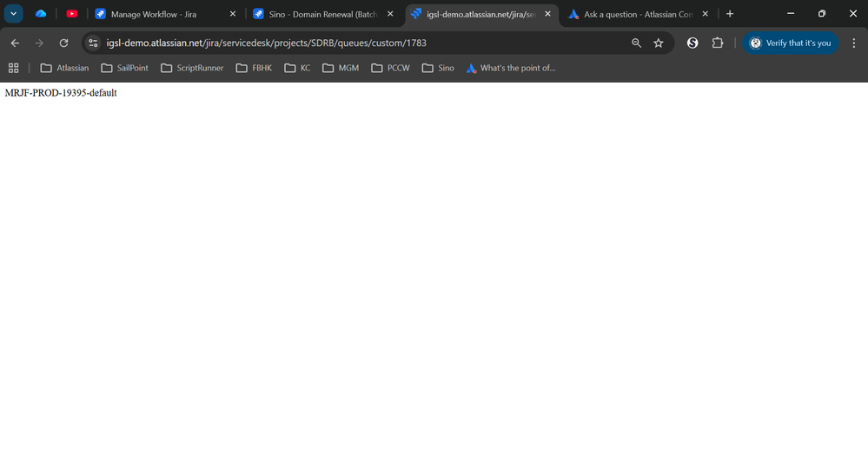
Task: Open a new tab with plus button
Action: pos(730,14)
